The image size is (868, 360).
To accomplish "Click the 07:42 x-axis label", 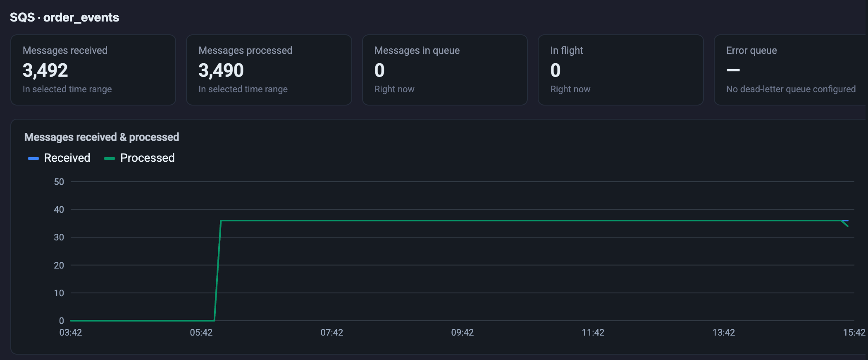I will coord(332,333).
